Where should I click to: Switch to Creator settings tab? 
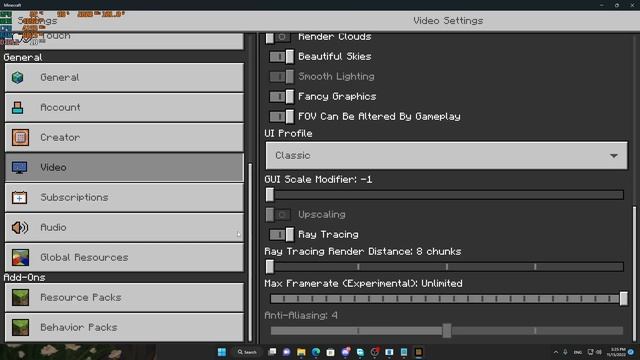[x=124, y=138]
